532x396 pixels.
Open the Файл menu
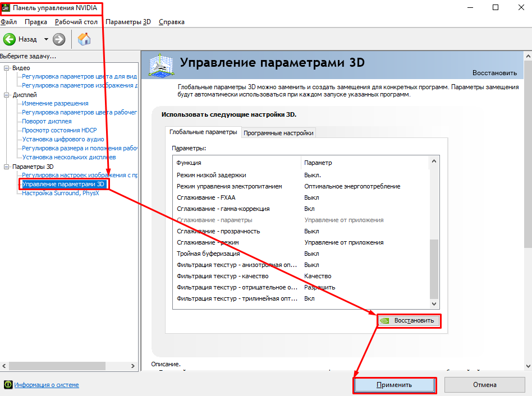[8, 22]
